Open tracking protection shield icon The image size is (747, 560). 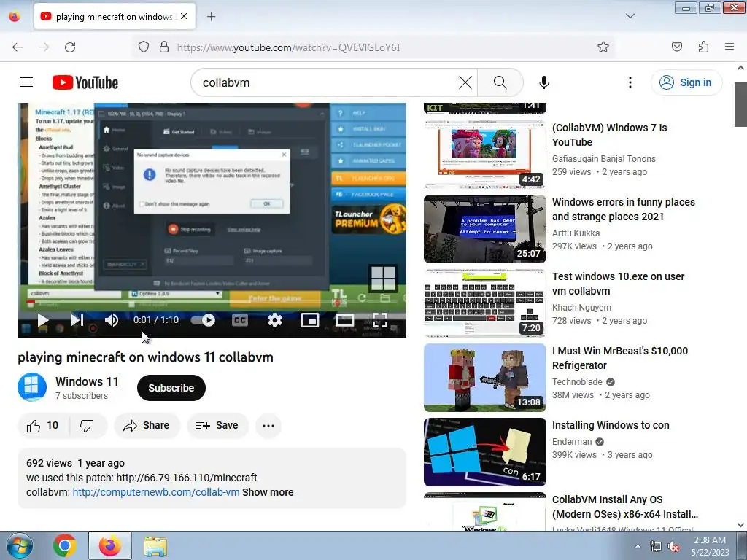coord(144,47)
